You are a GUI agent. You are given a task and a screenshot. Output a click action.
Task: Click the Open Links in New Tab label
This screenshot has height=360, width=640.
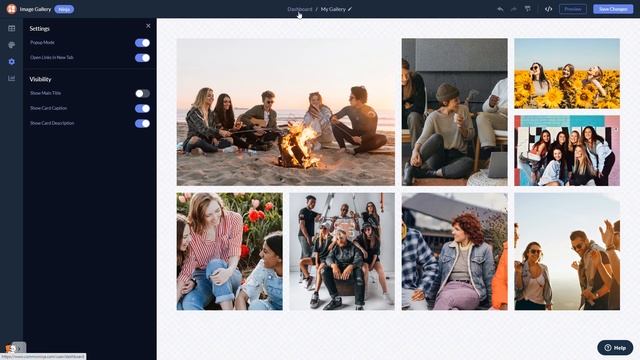[x=51, y=58]
